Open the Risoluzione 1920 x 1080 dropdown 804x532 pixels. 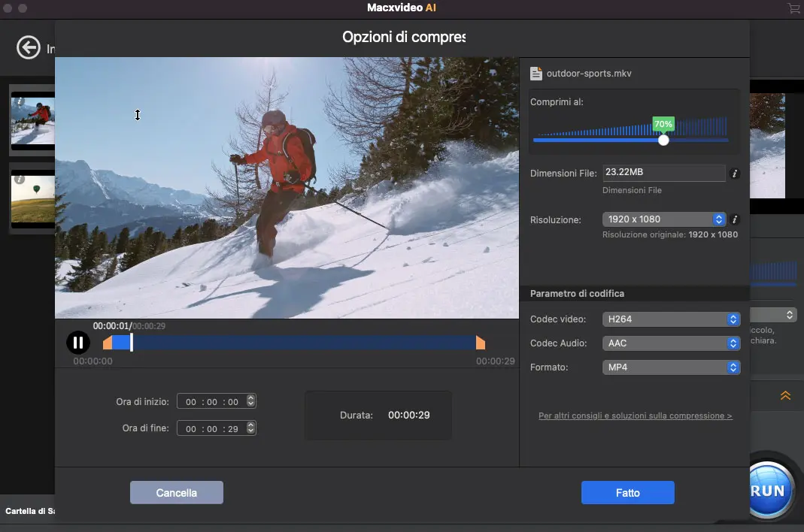click(x=663, y=219)
